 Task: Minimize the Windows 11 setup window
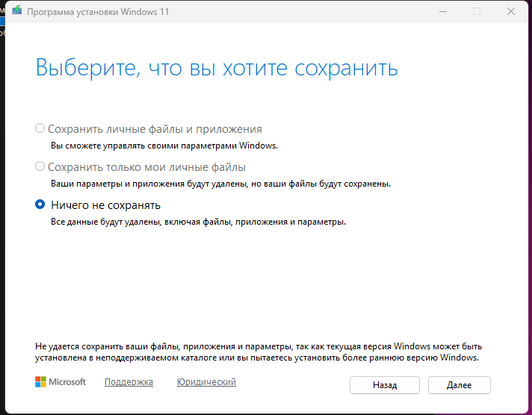(x=443, y=11)
